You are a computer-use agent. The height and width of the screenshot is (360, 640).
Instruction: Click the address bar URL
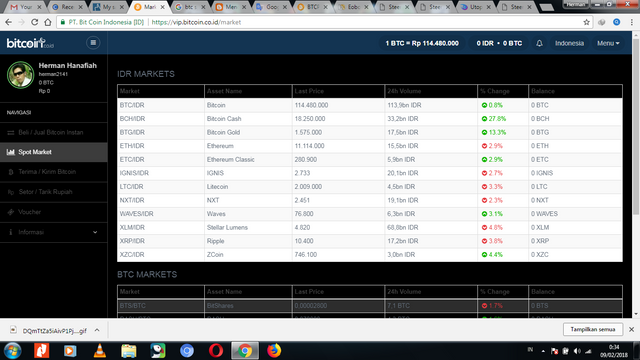pyautogui.click(x=196, y=22)
